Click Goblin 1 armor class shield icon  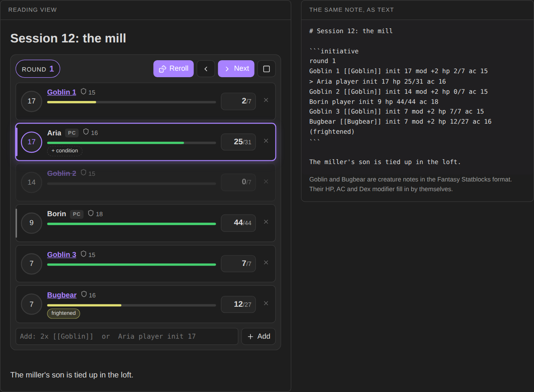point(83,92)
